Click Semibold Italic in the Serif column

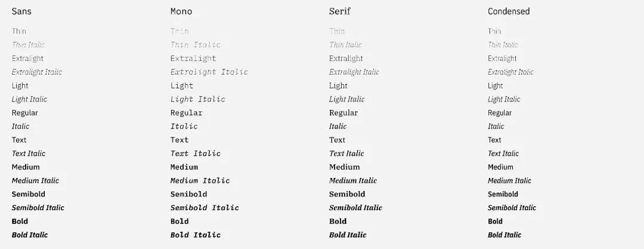[355, 208]
